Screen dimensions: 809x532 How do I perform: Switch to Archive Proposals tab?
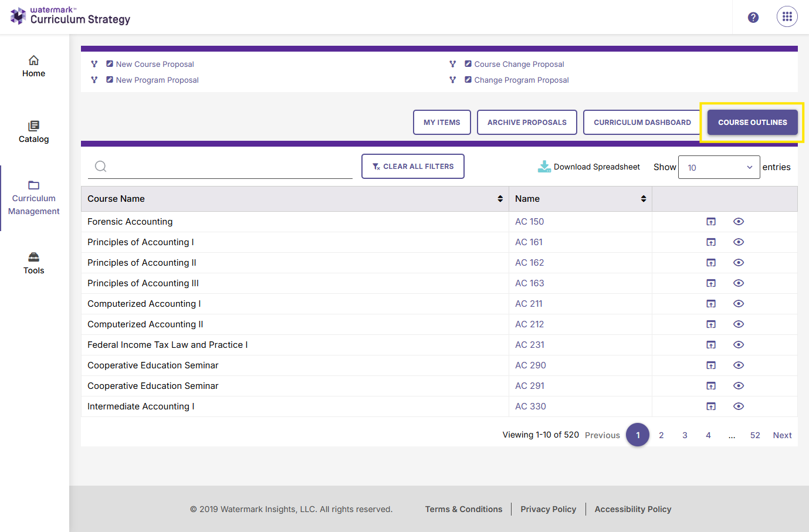[x=527, y=123]
